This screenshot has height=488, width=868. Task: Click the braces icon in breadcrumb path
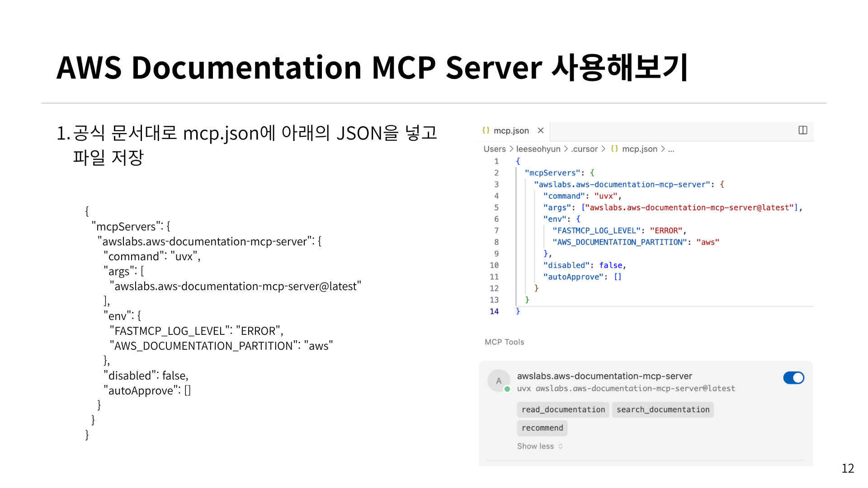(x=614, y=149)
